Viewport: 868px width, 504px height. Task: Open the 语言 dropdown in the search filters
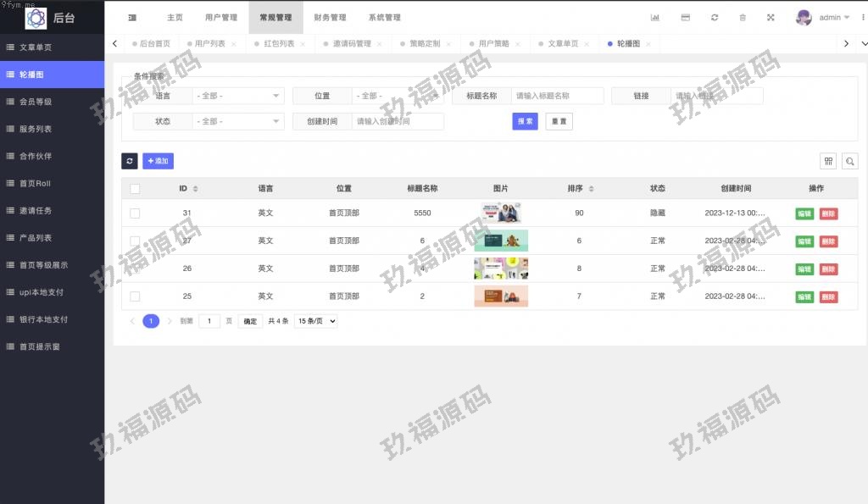[x=238, y=97]
